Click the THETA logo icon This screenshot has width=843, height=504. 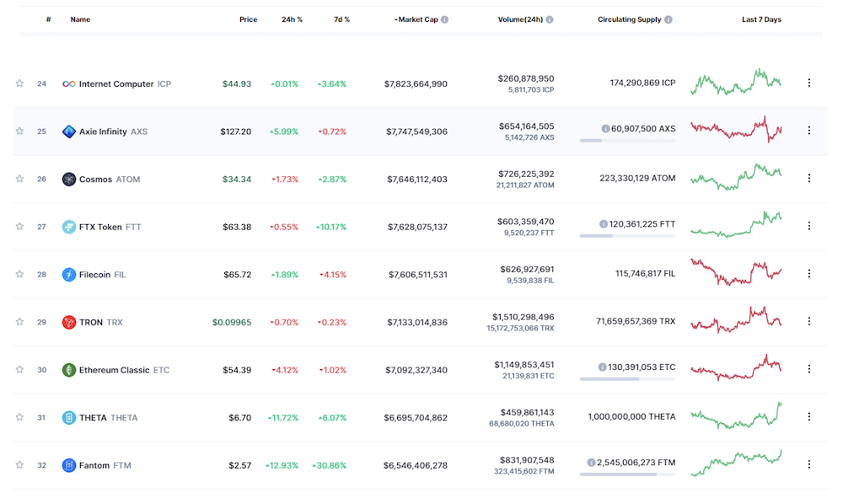[69, 417]
